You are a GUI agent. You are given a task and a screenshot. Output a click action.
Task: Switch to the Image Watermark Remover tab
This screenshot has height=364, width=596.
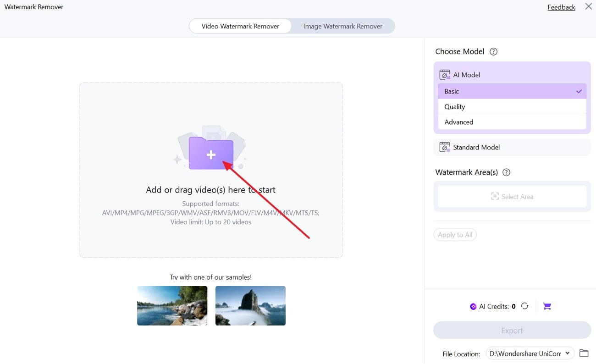tap(342, 26)
